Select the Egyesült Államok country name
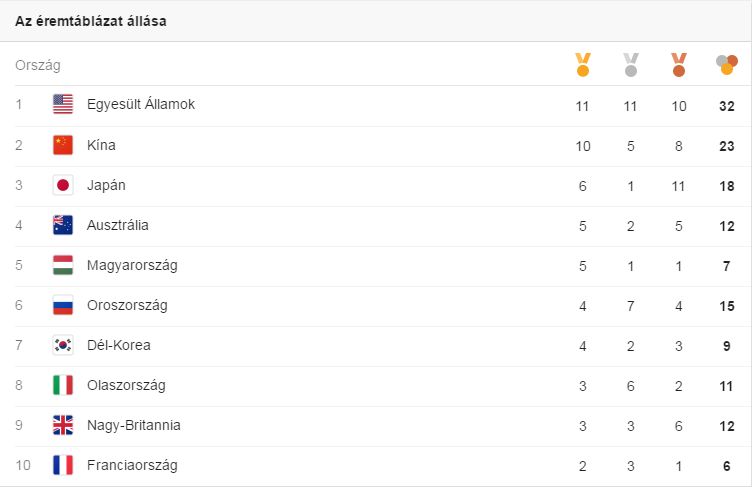The width and height of the screenshot is (752, 487). pos(141,104)
